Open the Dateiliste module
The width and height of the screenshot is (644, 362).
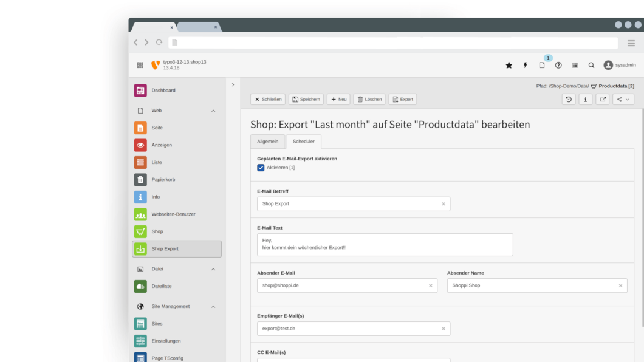pyautogui.click(x=161, y=286)
